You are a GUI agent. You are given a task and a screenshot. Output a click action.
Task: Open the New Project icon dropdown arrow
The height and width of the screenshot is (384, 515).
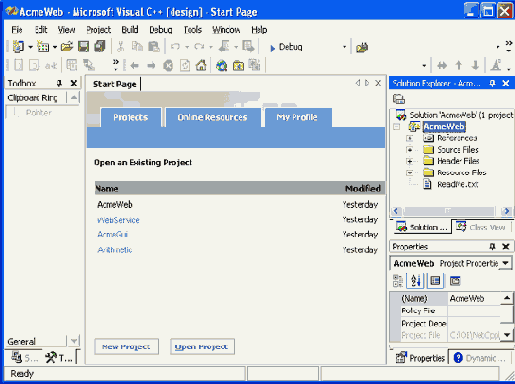(30, 47)
